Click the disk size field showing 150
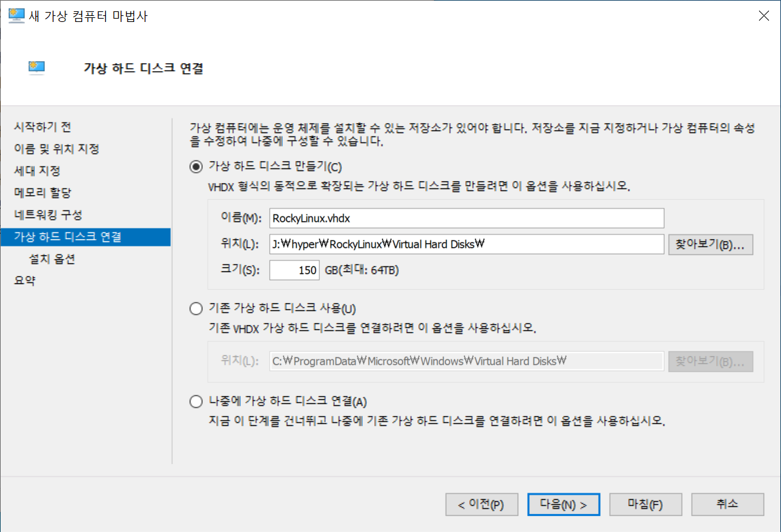The width and height of the screenshot is (781, 532). tap(295, 270)
